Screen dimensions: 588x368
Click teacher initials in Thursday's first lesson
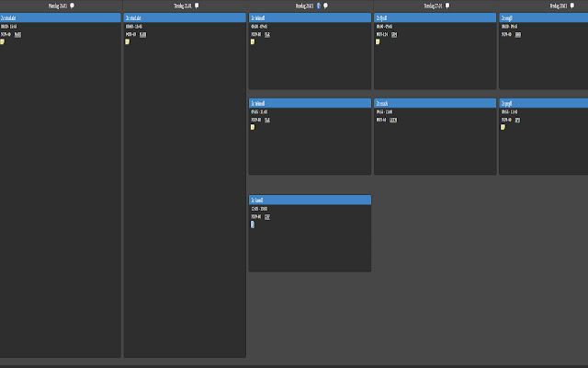tap(394, 35)
